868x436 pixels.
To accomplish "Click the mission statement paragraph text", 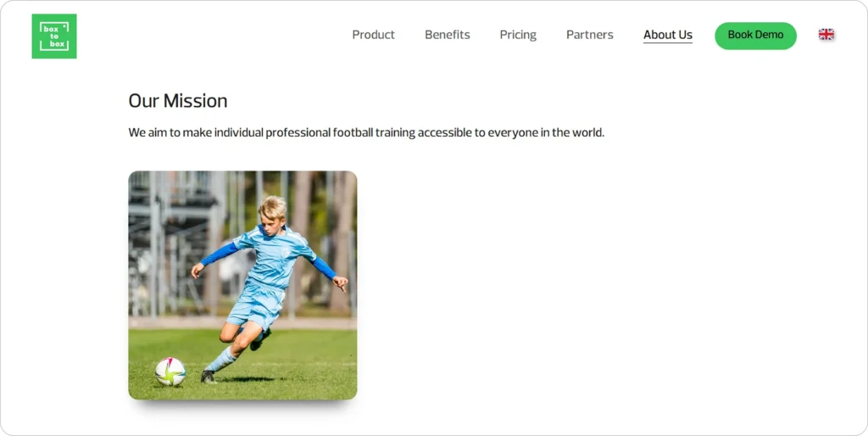I will [366, 133].
